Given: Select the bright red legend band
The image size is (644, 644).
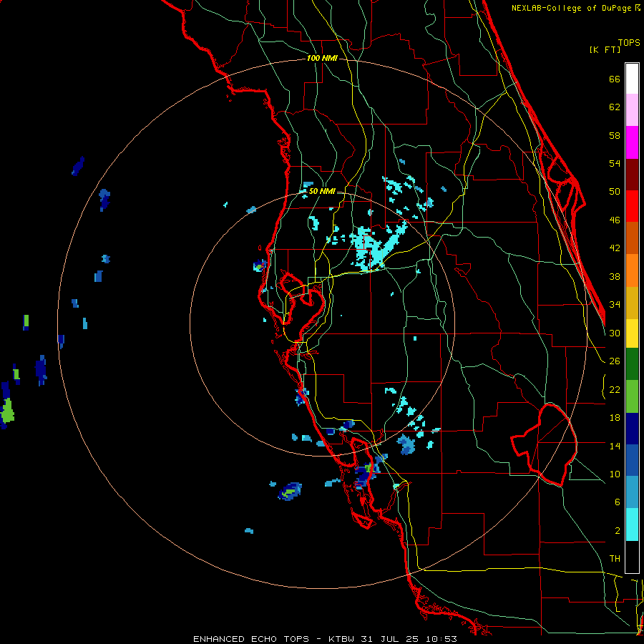Looking at the screenshot, I should coord(632,206).
